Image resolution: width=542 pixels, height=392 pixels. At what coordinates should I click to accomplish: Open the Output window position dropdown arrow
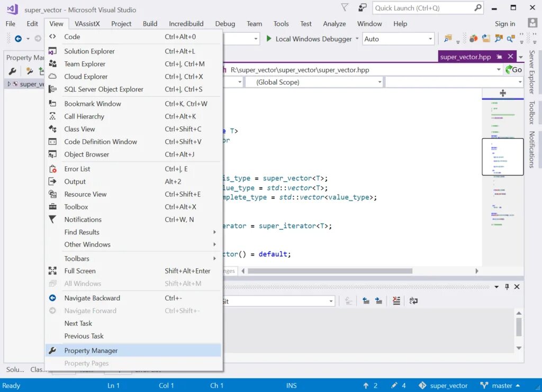(496, 287)
